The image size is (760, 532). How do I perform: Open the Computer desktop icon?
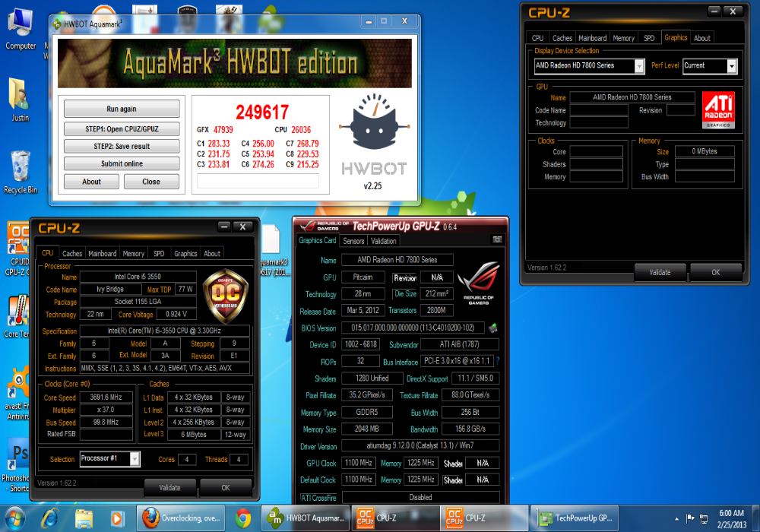(x=21, y=29)
